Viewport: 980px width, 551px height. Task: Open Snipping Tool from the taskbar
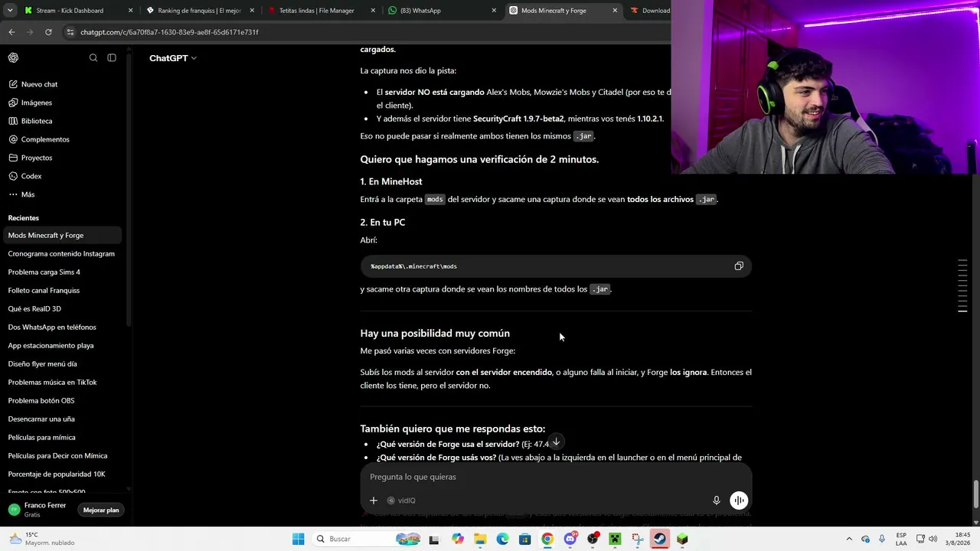(x=637, y=539)
